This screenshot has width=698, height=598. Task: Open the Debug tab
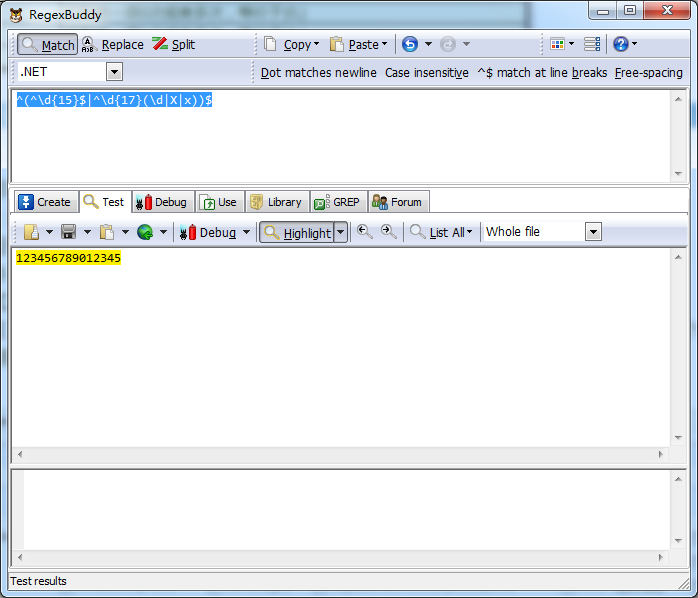163,202
